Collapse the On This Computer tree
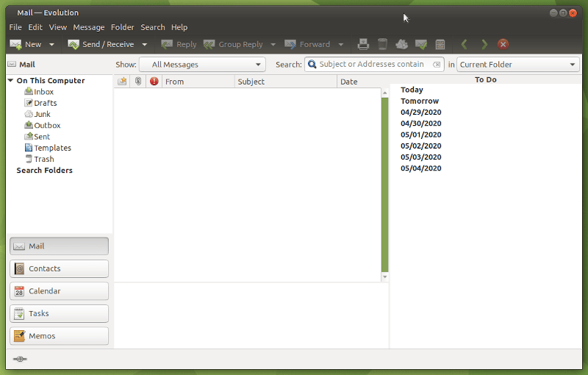 tap(11, 81)
